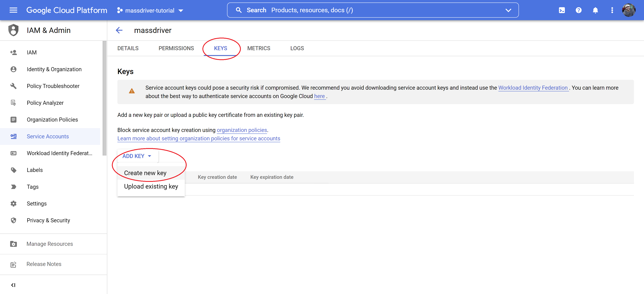The image size is (644, 294).
Task: Click the IAM & Admin shield icon
Action: click(13, 30)
